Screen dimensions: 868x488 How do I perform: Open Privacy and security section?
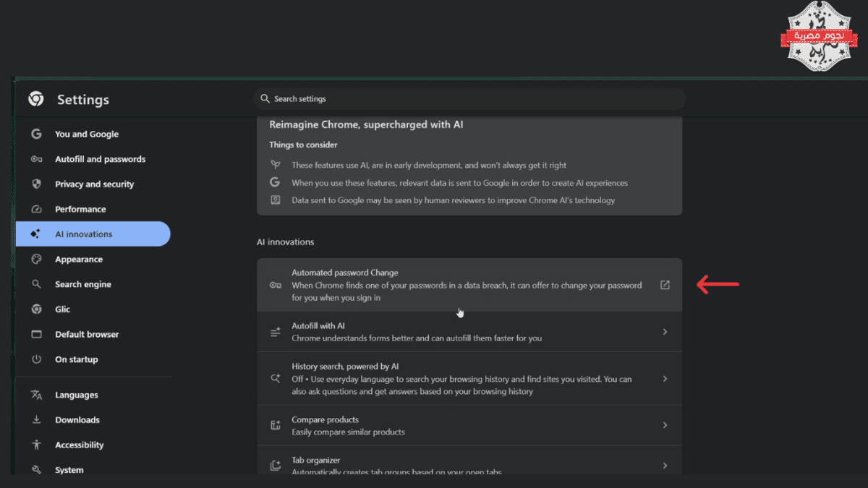[93, 184]
